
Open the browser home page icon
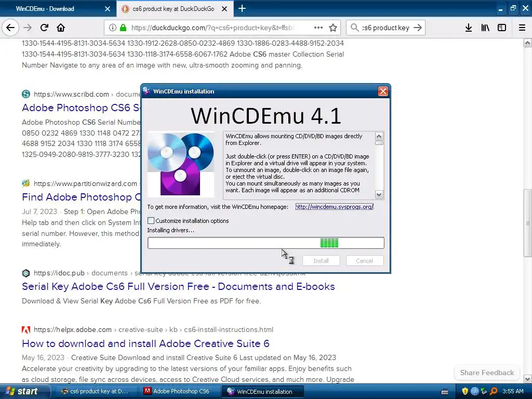tap(61, 28)
